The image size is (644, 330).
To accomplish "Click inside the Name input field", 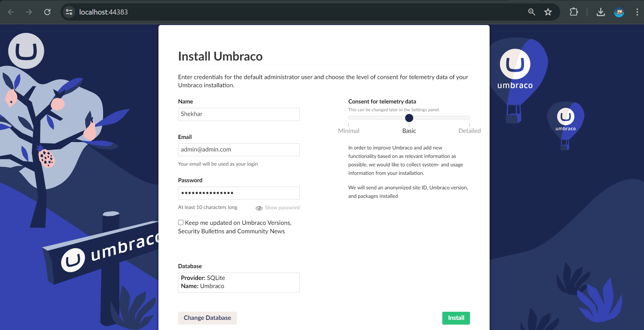I will [x=239, y=114].
